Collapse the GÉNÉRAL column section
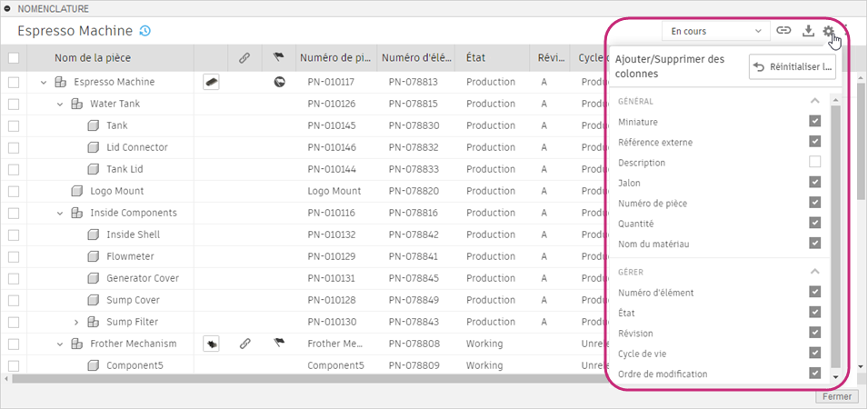The width and height of the screenshot is (868, 409). click(x=814, y=101)
